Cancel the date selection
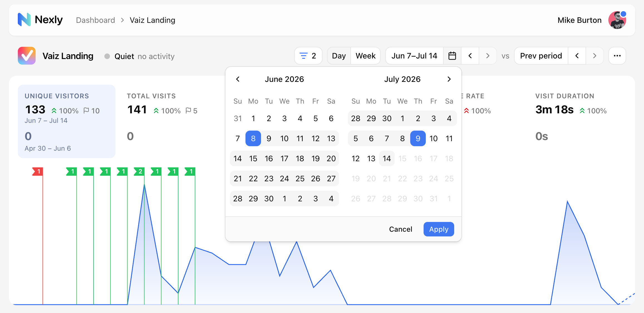 tap(400, 229)
